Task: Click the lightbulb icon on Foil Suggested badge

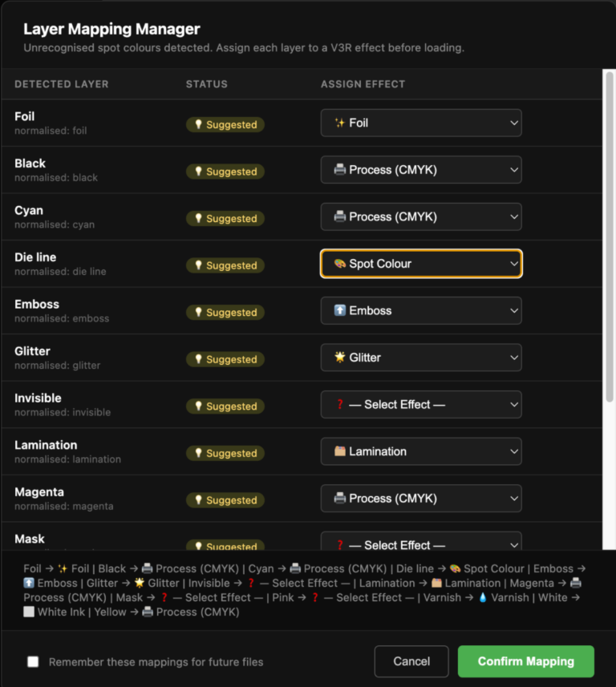Action: pos(198,125)
